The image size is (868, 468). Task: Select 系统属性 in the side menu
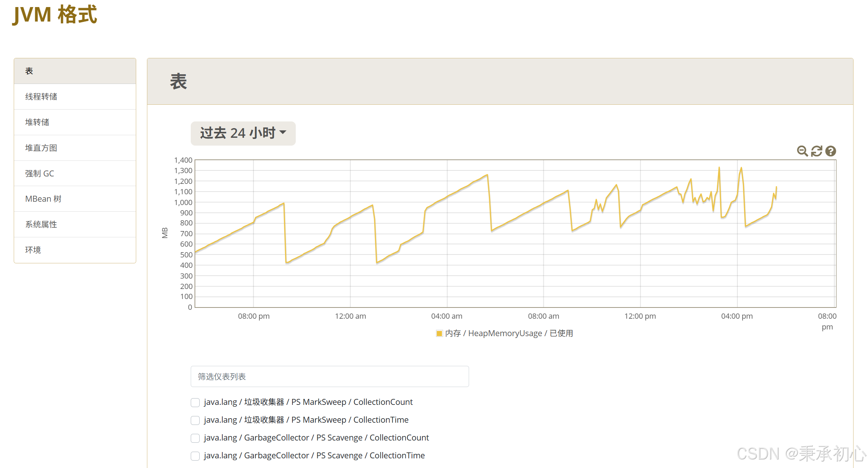tap(41, 224)
